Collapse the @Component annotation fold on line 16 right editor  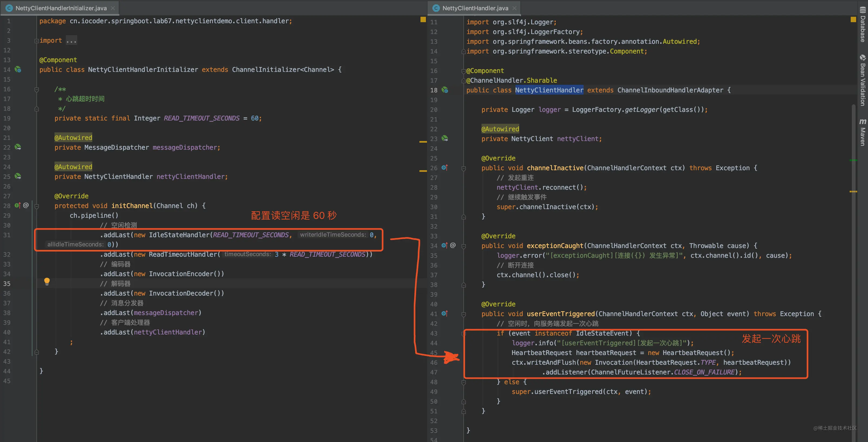point(463,71)
